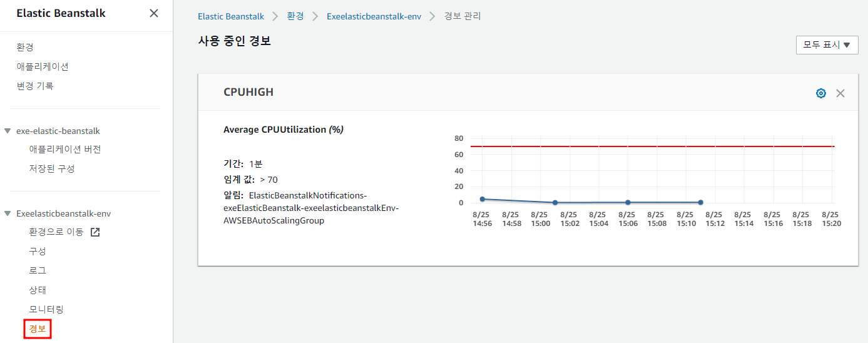The image size is (868, 343).
Task: Open 구성 page in sidebar
Action: [x=38, y=251]
